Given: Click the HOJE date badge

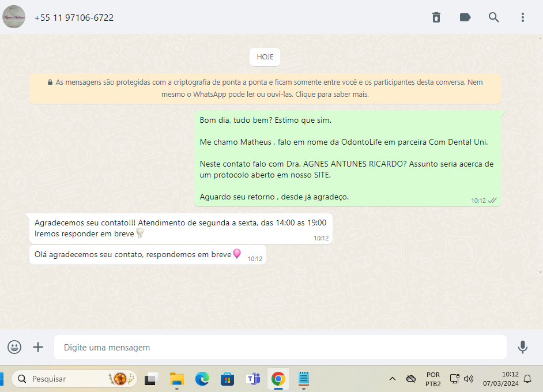Looking at the screenshot, I should coord(265,57).
